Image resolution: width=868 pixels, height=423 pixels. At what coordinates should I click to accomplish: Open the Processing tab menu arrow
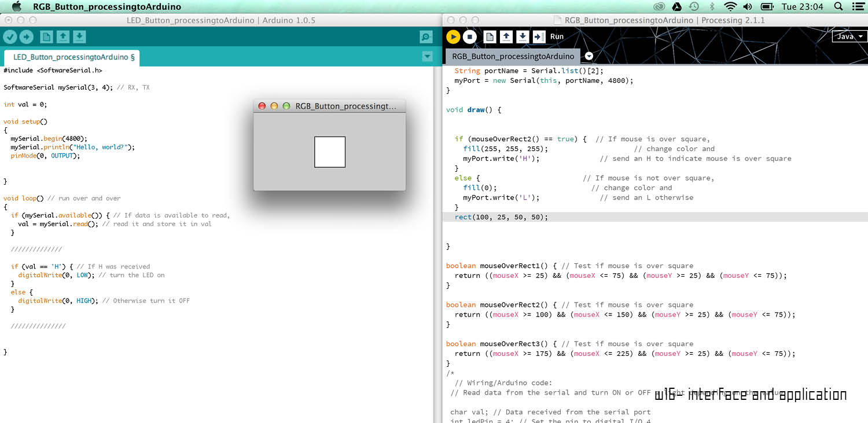pyautogui.click(x=589, y=56)
